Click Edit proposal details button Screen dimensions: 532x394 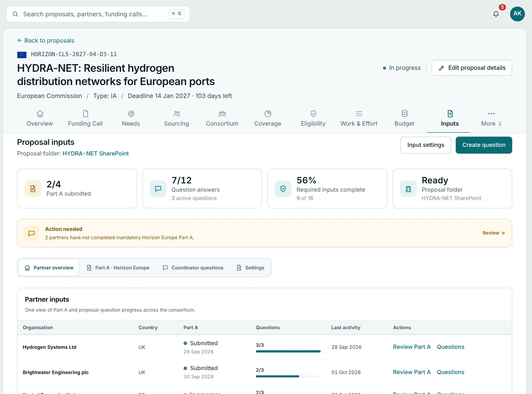point(472,68)
